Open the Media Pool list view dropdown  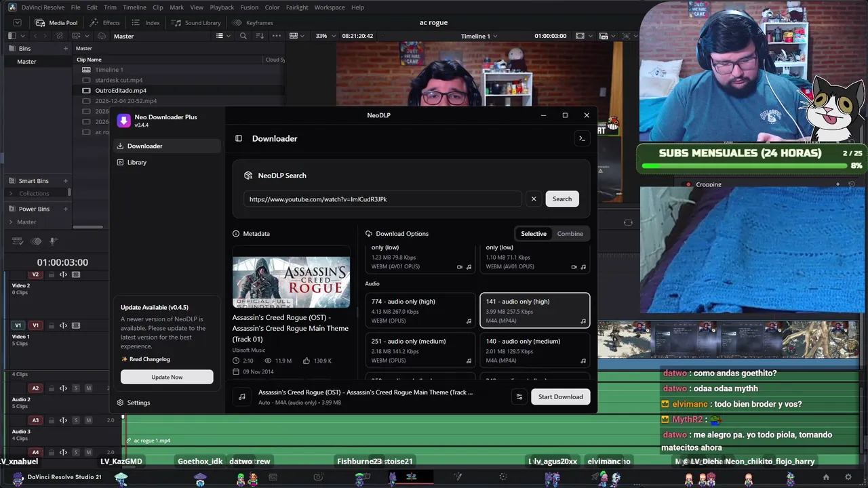[x=222, y=36]
